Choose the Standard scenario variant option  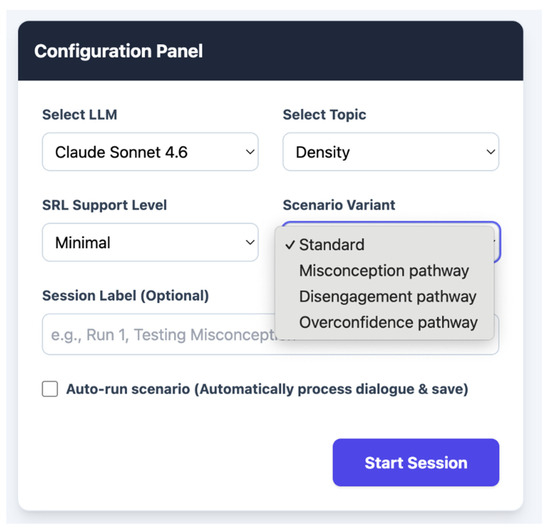pos(385,244)
